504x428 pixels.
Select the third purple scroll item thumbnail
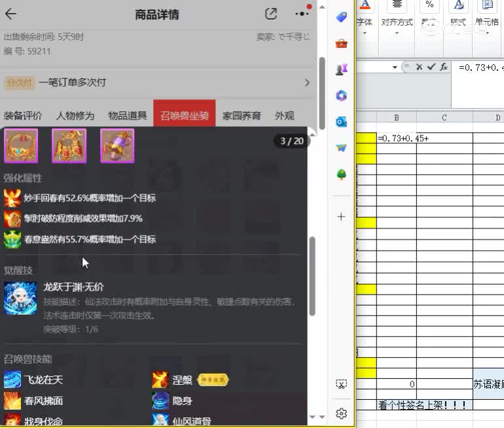117,146
